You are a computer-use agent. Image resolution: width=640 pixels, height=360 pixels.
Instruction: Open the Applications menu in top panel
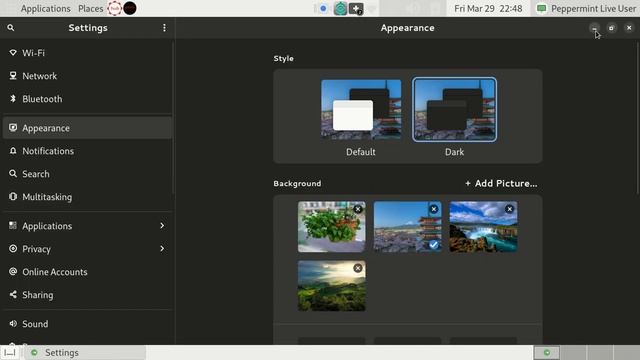[x=45, y=9]
